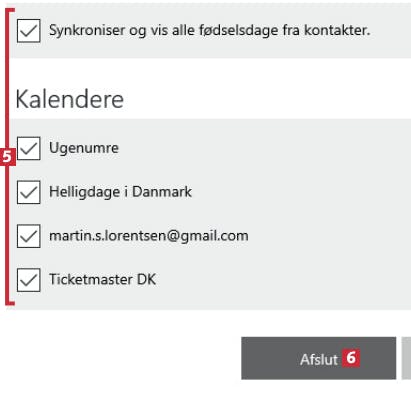
Task: Select the red step 5 badge
Action: (7, 157)
